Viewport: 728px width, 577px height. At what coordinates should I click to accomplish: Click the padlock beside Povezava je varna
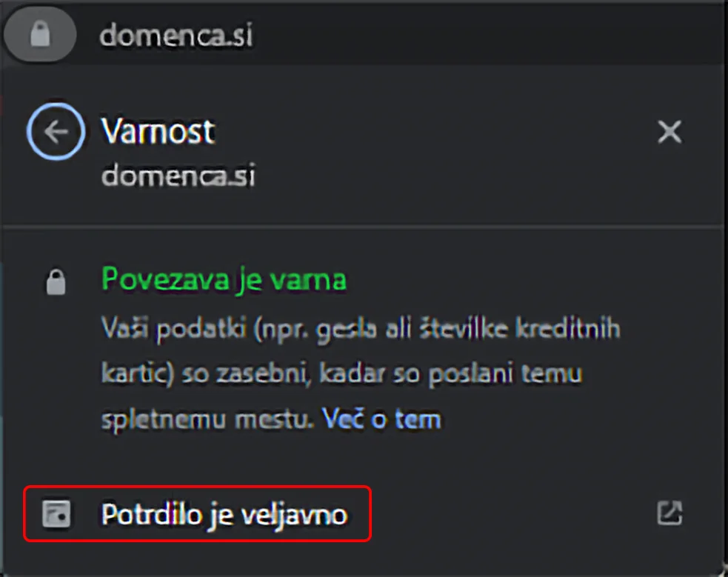(x=56, y=282)
